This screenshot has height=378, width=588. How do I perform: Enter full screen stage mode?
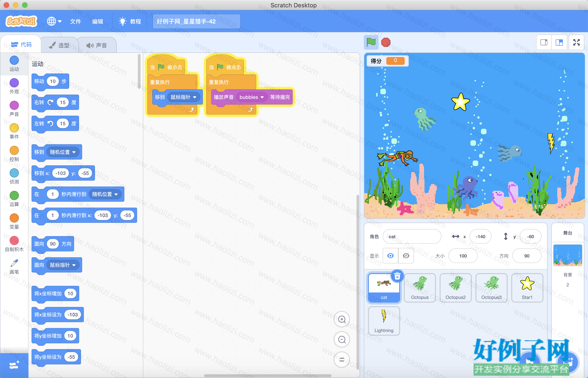577,43
